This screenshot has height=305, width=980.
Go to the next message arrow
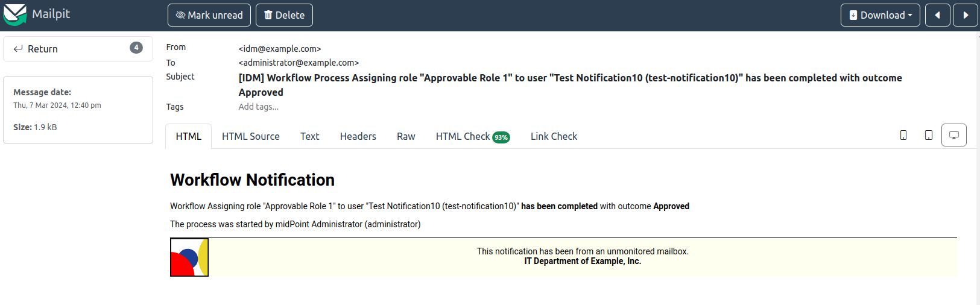(965, 15)
